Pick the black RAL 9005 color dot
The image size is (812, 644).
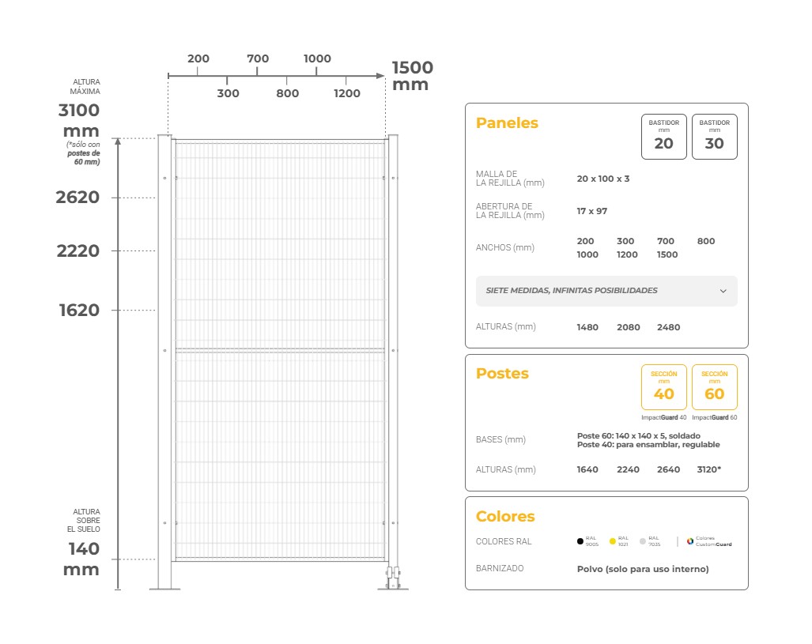[x=580, y=541]
